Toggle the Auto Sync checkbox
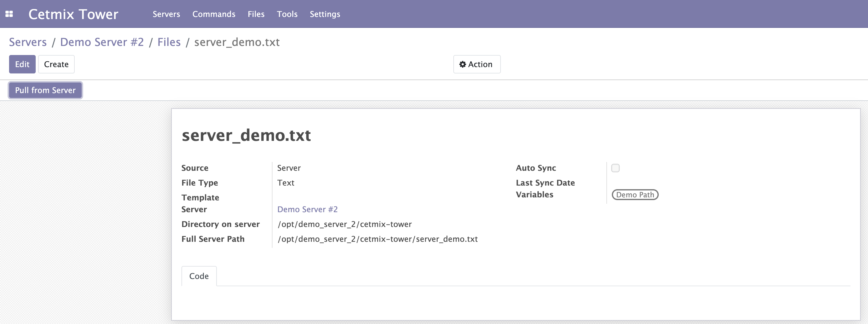Image resolution: width=868 pixels, height=324 pixels. [615, 168]
